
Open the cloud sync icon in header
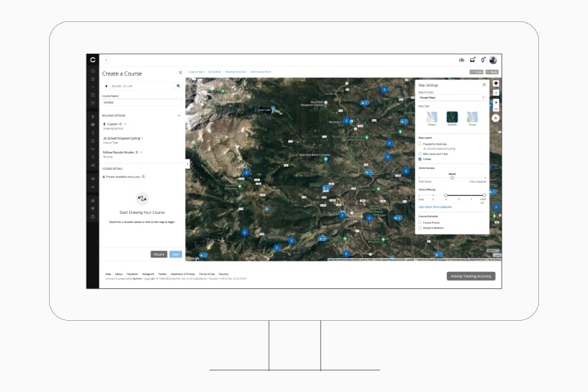[461, 60]
